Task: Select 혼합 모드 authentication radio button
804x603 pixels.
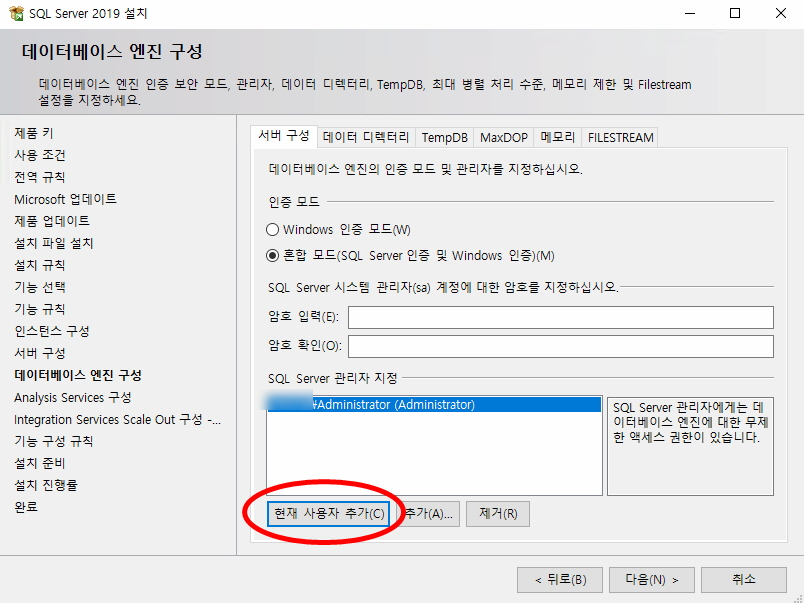Action: click(x=272, y=255)
